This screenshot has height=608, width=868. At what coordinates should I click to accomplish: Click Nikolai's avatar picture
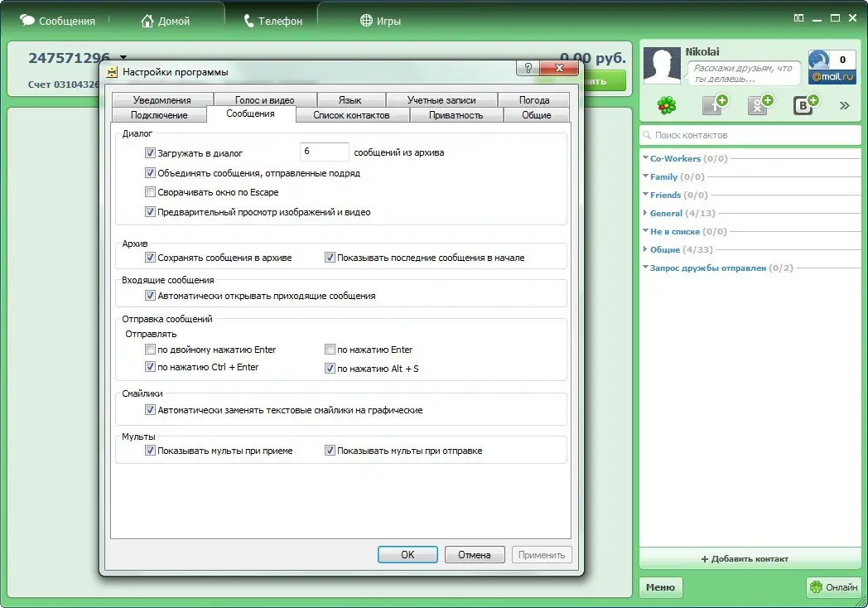662,65
